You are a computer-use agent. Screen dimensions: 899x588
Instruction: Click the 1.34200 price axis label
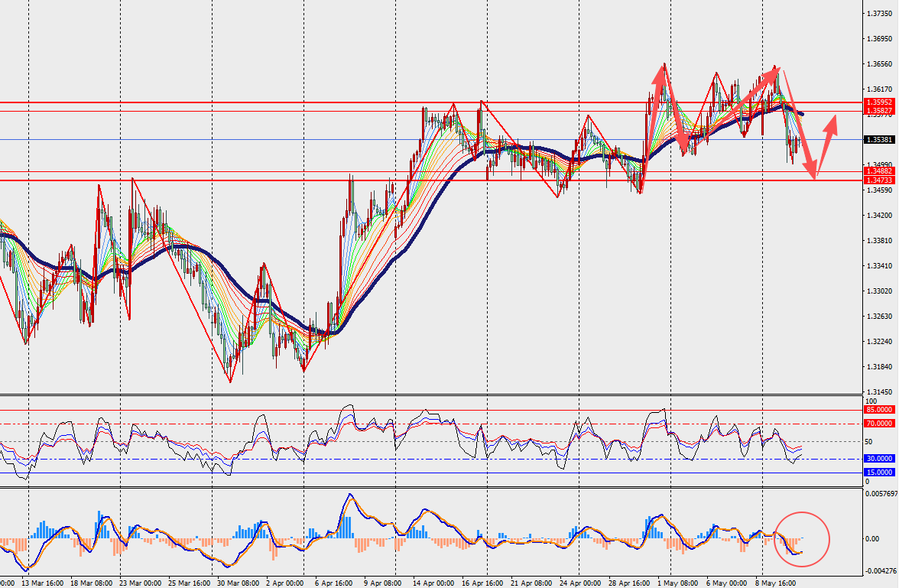pos(879,216)
